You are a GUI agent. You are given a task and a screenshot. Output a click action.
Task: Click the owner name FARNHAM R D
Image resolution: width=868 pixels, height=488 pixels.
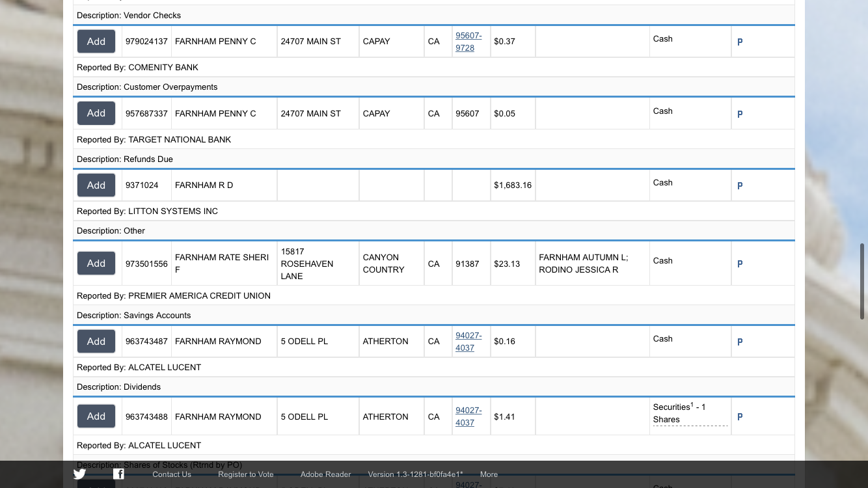(204, 185)
